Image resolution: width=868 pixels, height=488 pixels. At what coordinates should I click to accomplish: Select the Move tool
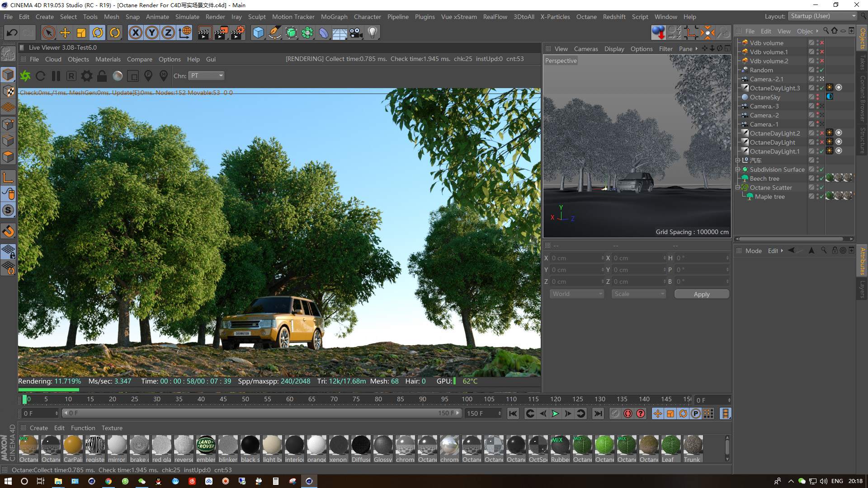pos(65,33)
